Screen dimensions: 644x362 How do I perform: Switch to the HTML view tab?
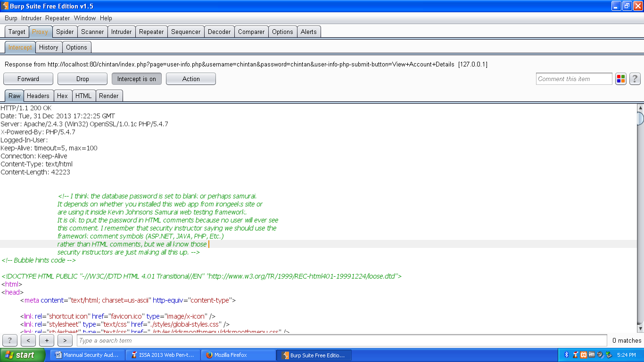point(83,96)
